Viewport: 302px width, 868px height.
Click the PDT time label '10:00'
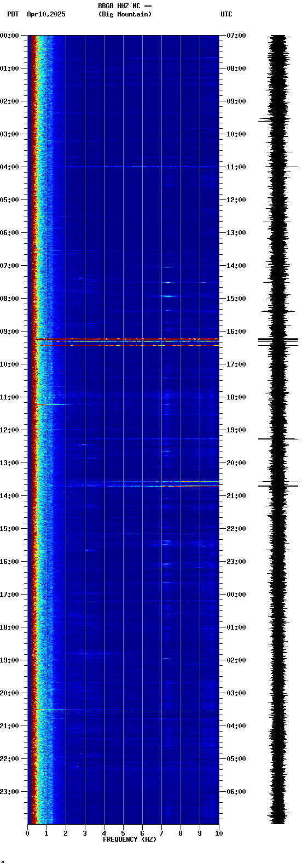[9, 364]
